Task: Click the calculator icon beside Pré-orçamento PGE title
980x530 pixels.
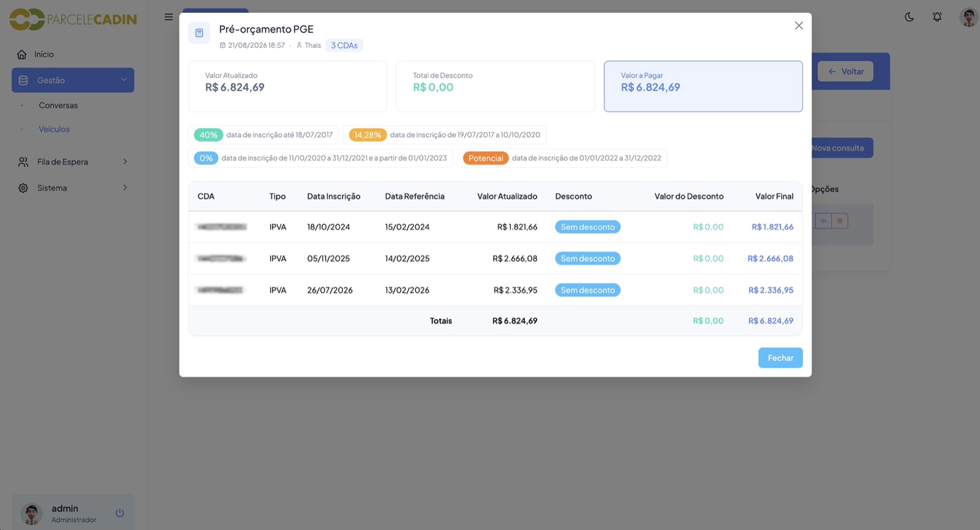Action: coord(199,33)
